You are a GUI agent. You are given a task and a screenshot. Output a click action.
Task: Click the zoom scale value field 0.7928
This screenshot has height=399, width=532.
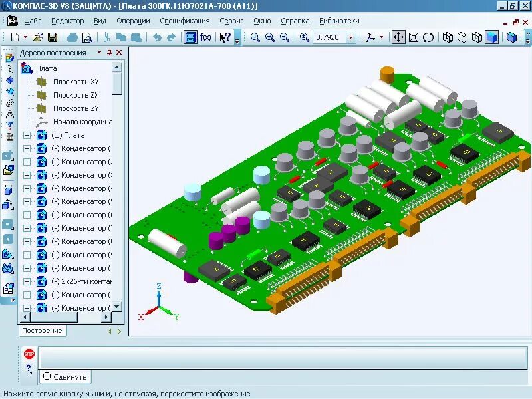(x=329, y=37)
